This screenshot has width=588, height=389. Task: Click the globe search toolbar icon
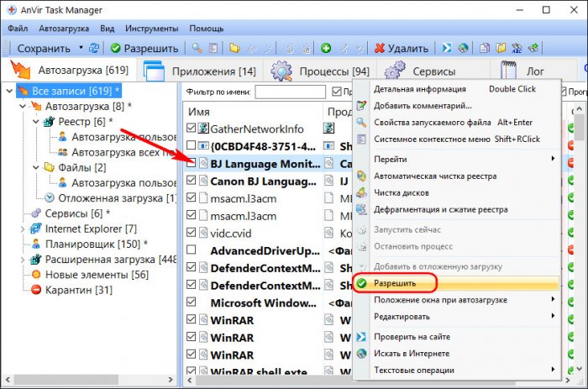click(463, 48)
